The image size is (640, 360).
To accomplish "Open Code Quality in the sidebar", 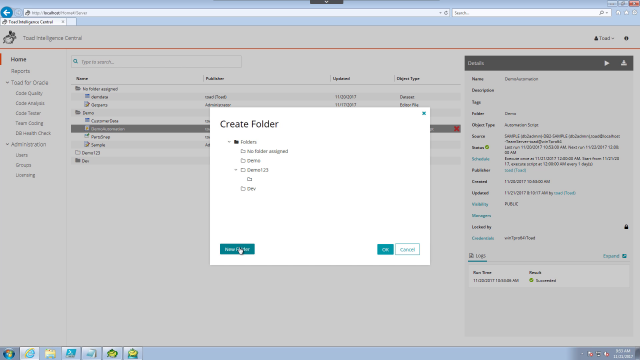I will pos(29,93).
